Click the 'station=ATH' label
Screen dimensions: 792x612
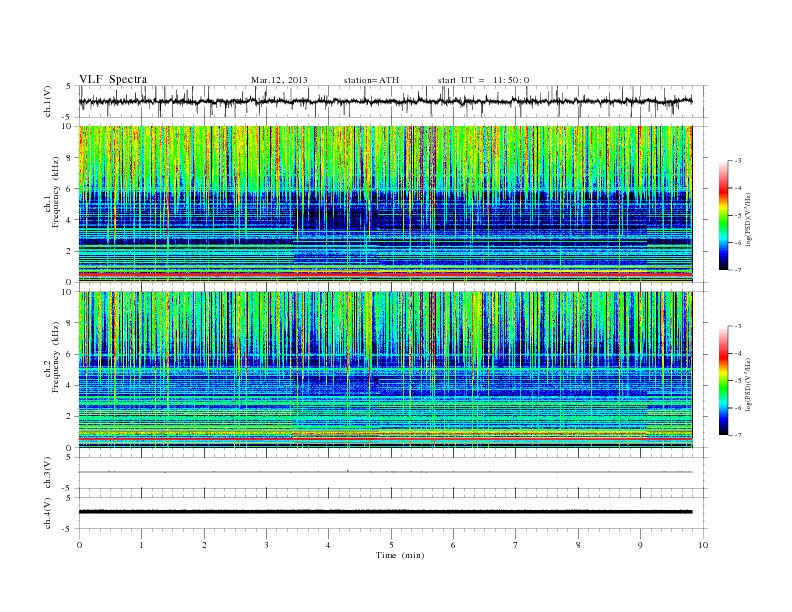[371, 80]
